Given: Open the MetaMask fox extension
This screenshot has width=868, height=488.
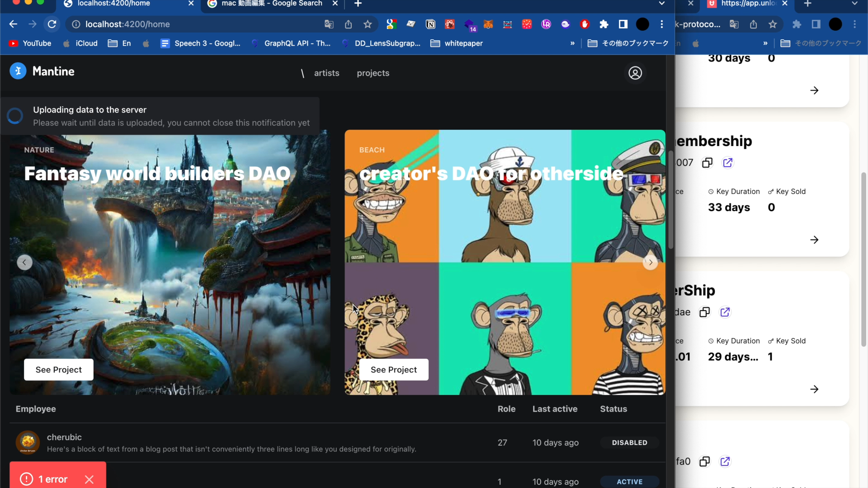Looking at the screenshot, I should pos(488,24).
